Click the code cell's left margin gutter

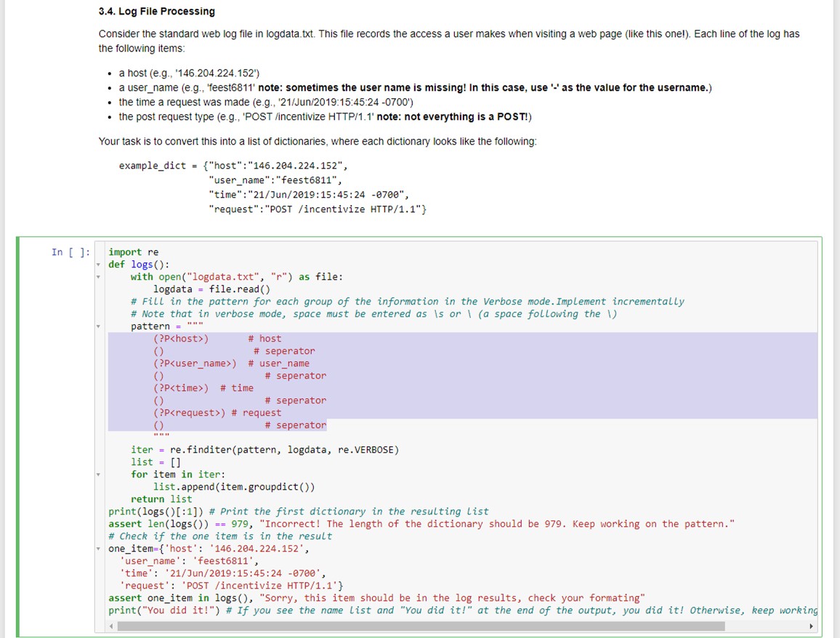tap(100, 436)
